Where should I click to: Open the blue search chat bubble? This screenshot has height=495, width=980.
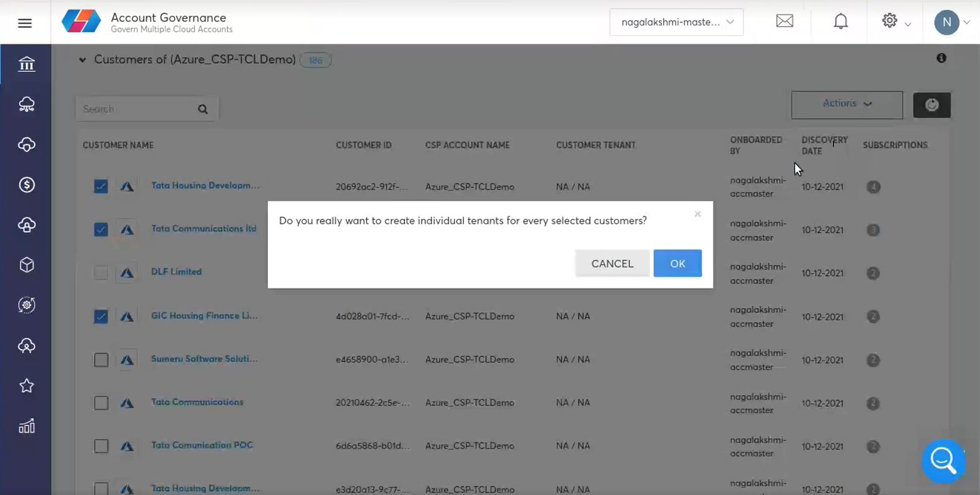(943, 461)
